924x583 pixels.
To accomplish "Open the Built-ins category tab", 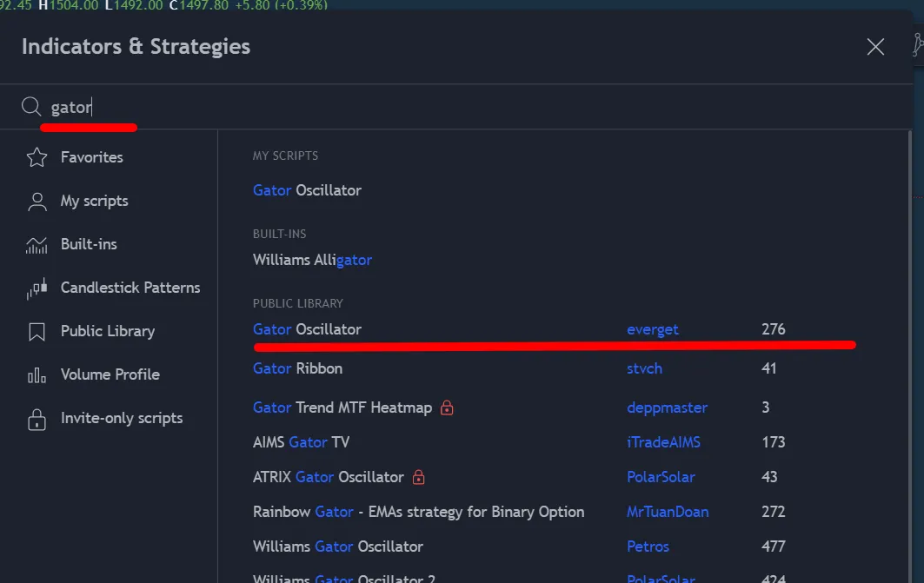I will [x=89, y=245].
